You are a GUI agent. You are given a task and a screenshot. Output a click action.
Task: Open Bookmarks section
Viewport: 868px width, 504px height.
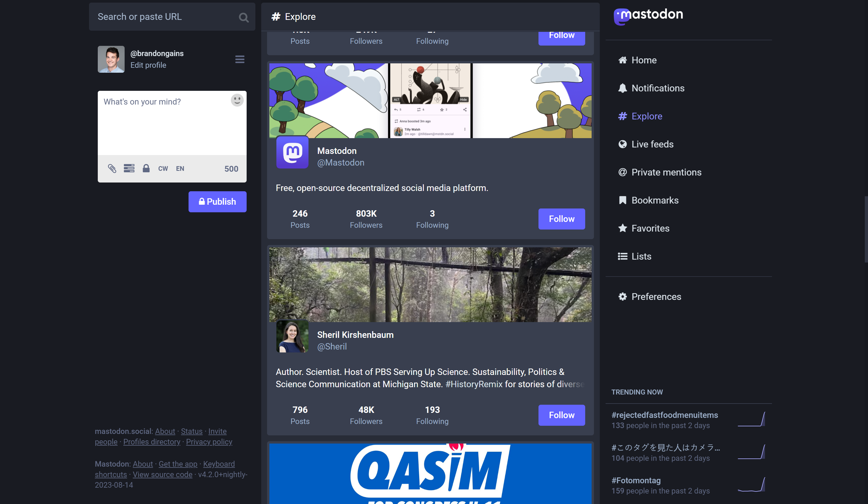point(655,200)
